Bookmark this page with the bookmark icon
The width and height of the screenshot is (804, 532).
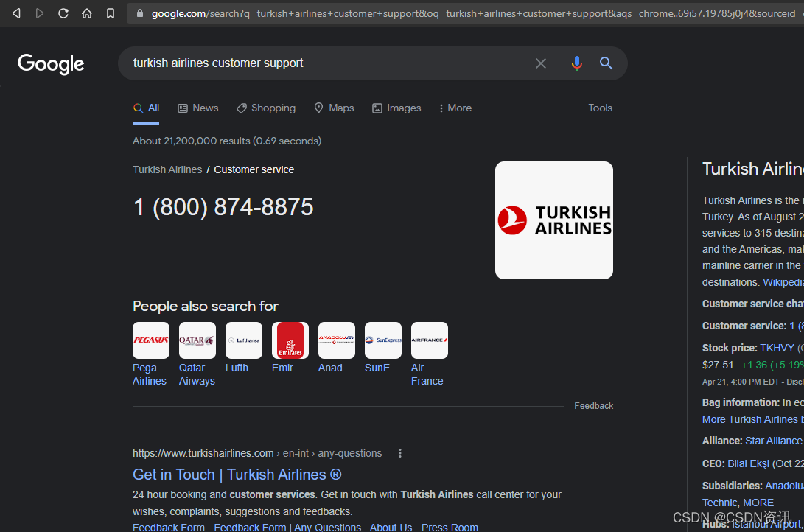click(111, 13)
